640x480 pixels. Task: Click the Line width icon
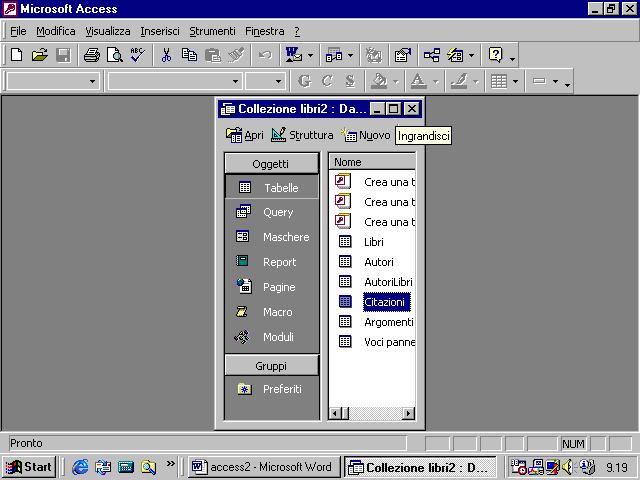tap(539, 81)
